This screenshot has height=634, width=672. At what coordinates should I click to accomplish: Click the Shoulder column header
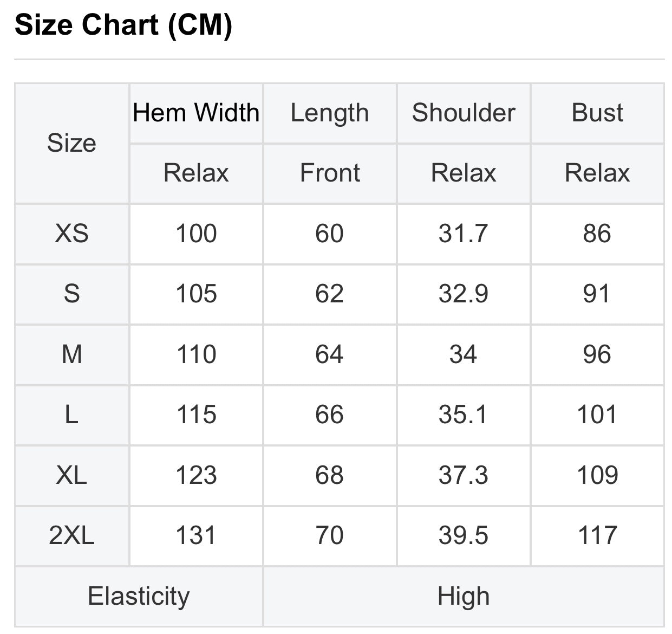(x=464, y=113)
